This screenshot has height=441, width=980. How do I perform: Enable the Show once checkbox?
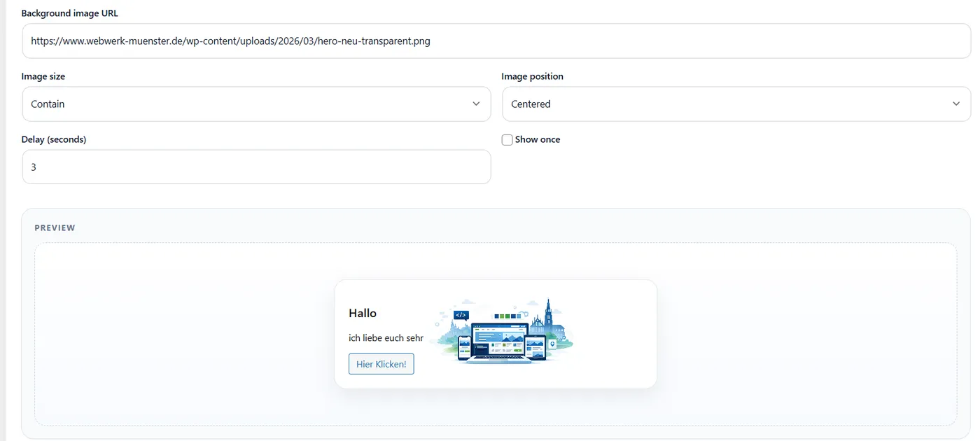(x=507, y=140)
